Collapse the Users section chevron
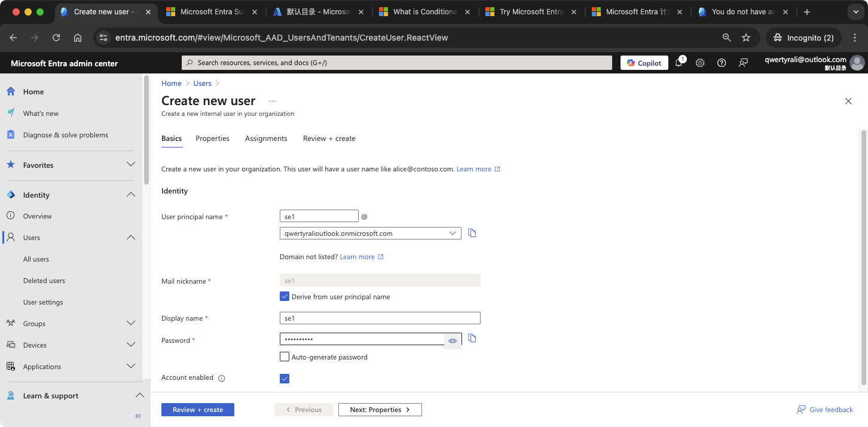Screen dimensions: 868x427 click(x=131, y=238)
